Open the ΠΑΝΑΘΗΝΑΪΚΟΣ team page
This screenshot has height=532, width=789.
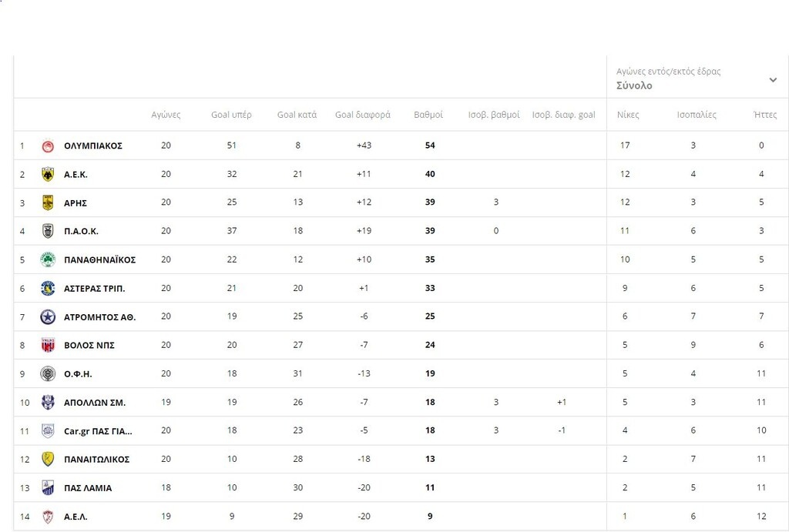pyautogui.click(x=99, y=259)
